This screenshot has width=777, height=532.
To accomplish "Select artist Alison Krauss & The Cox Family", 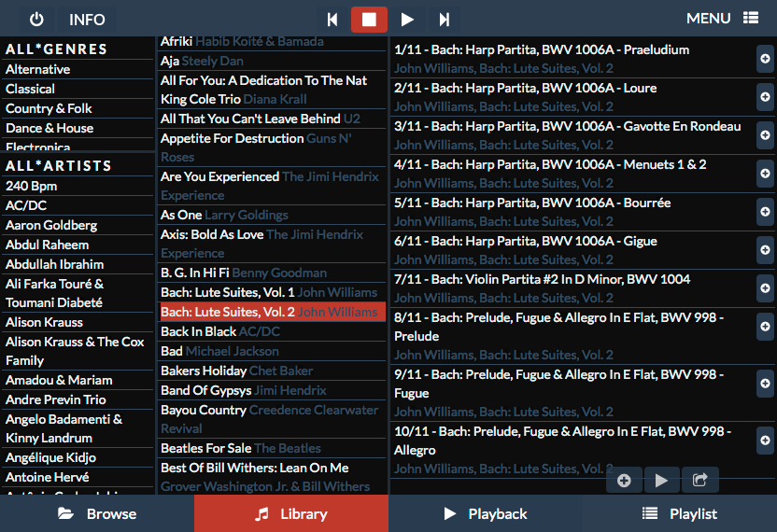I will pyautogui.click(x=78, y=351).
